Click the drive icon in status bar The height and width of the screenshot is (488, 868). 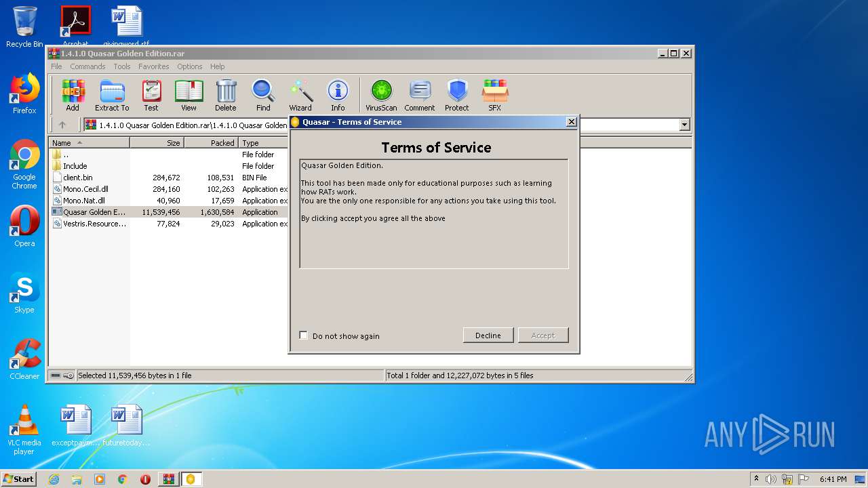pos(56,375)
